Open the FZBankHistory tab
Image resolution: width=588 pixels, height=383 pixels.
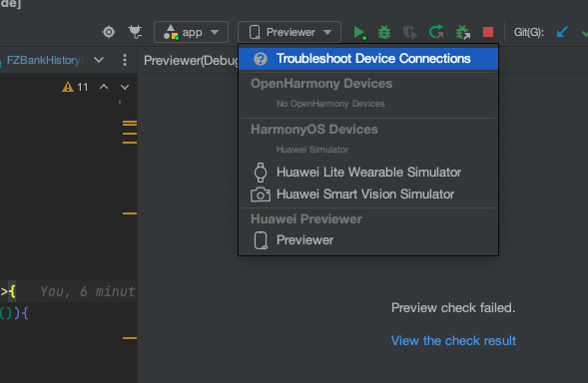point(43,60)
